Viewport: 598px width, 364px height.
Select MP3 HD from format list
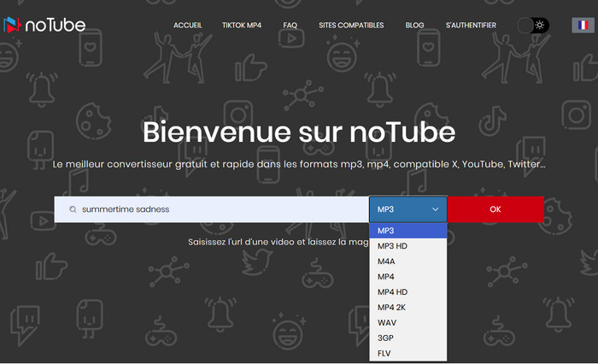pyautogui.click(x=393, y=246)
